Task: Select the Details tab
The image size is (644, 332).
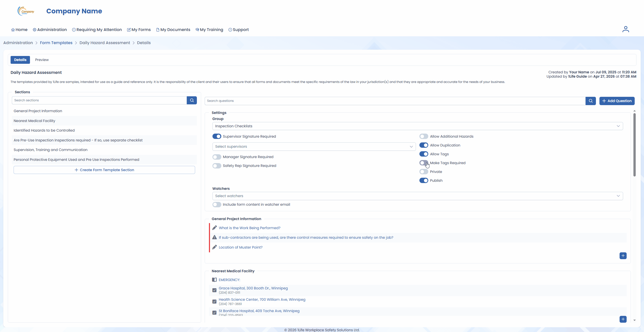Action: (20, 60)
